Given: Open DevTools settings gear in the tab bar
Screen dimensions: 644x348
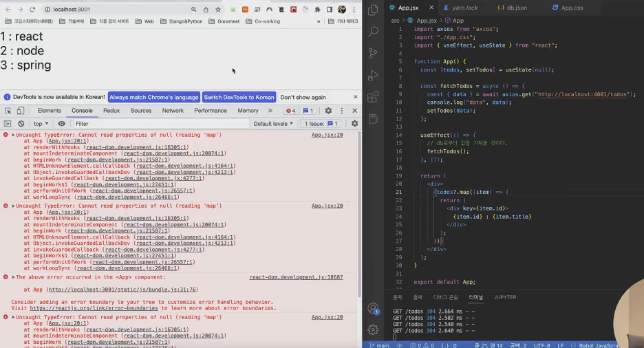Looking at the screenshot, I should pos(328,111).
